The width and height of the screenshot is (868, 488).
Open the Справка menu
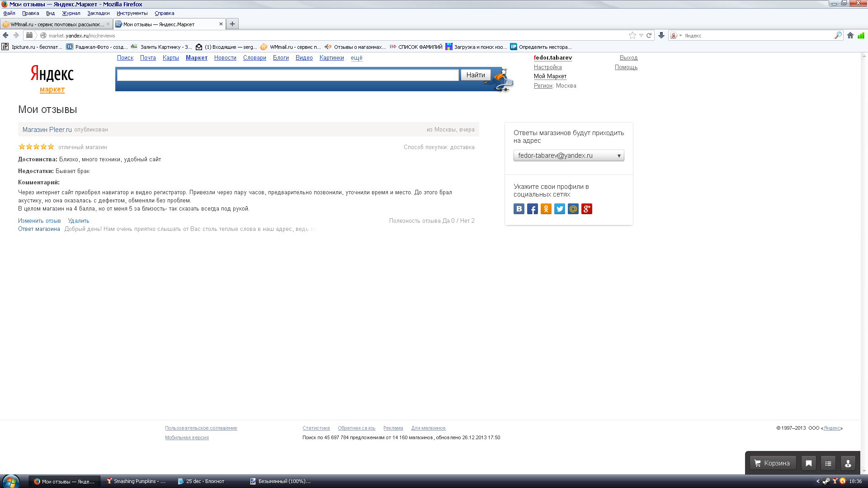click(x=165, y=13)
